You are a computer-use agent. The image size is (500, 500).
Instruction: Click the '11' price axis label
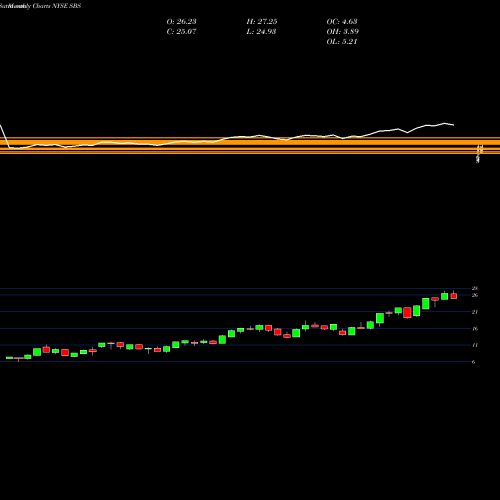(x=475, y=345)
